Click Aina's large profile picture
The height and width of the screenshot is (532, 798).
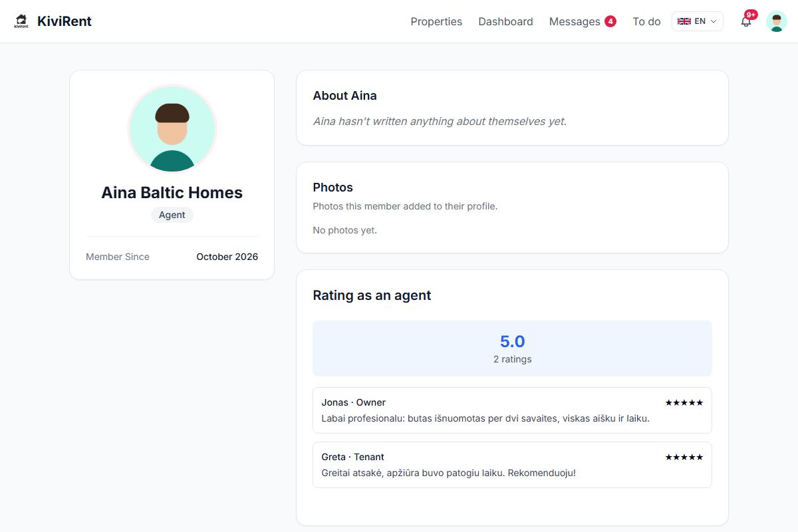tap(172, 128)
